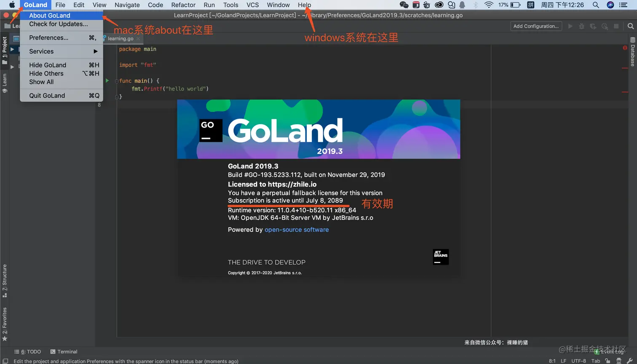This screenshot has height=364, width=637.
Task: Choose Quit GoLand
Action: [62, 96]
